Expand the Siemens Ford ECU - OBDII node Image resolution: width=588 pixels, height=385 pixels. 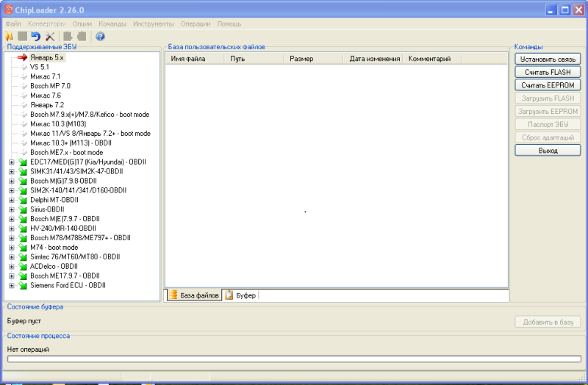[x=11, y=286]
